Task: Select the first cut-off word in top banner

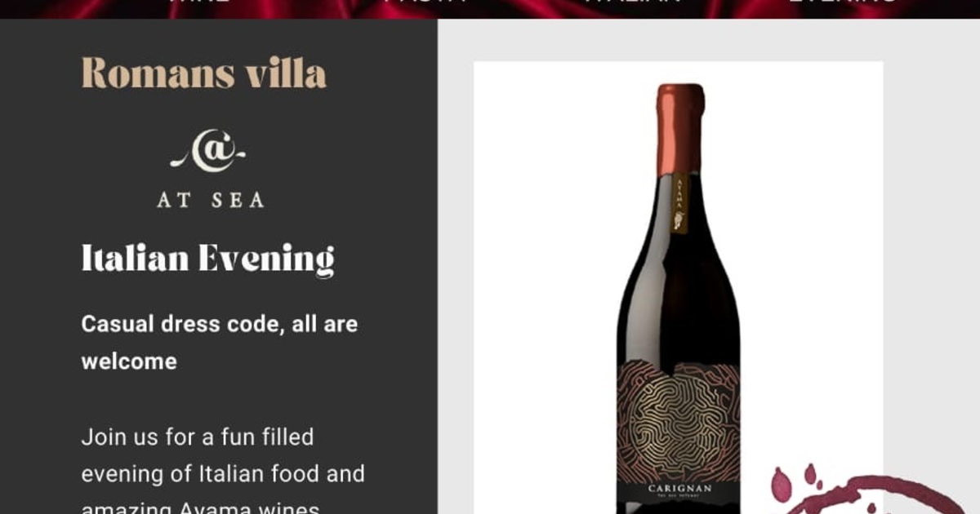Action: [197, 2]
